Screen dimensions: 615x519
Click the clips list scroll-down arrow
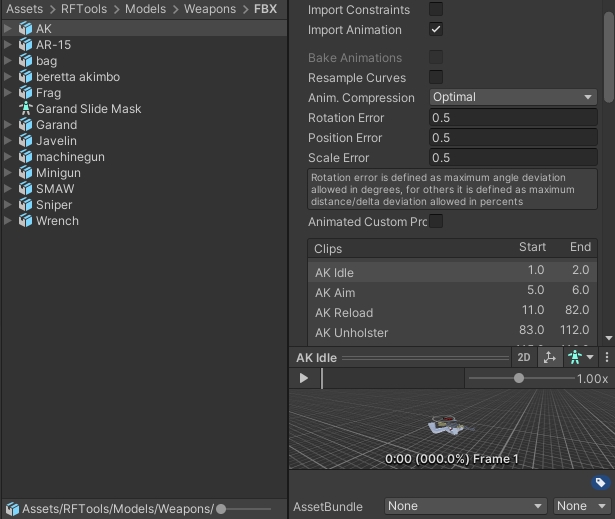point(609,338)
